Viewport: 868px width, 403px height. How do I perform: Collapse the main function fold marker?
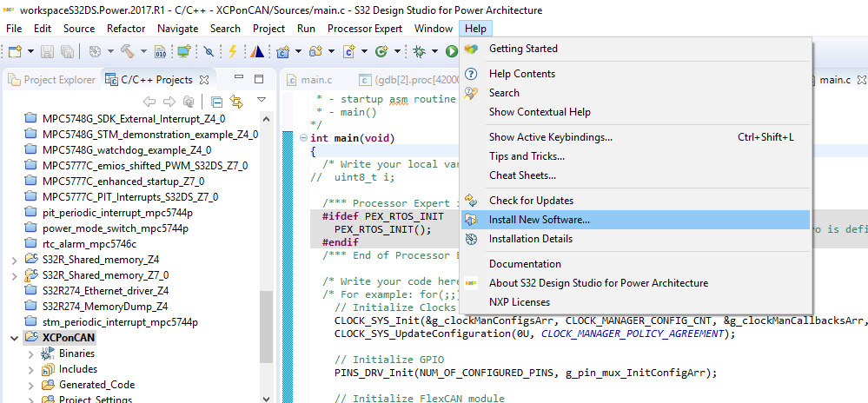[x=303, y=138]
